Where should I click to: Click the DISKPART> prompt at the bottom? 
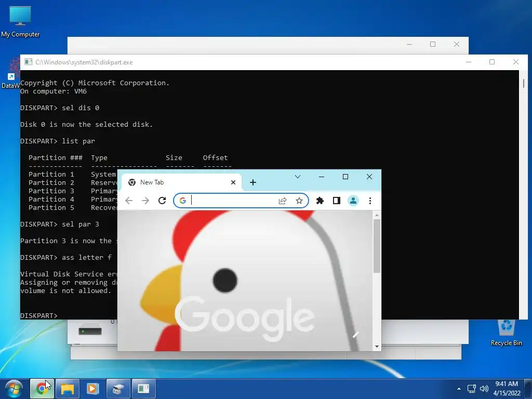pyautogui.click(x=38, y=315)
